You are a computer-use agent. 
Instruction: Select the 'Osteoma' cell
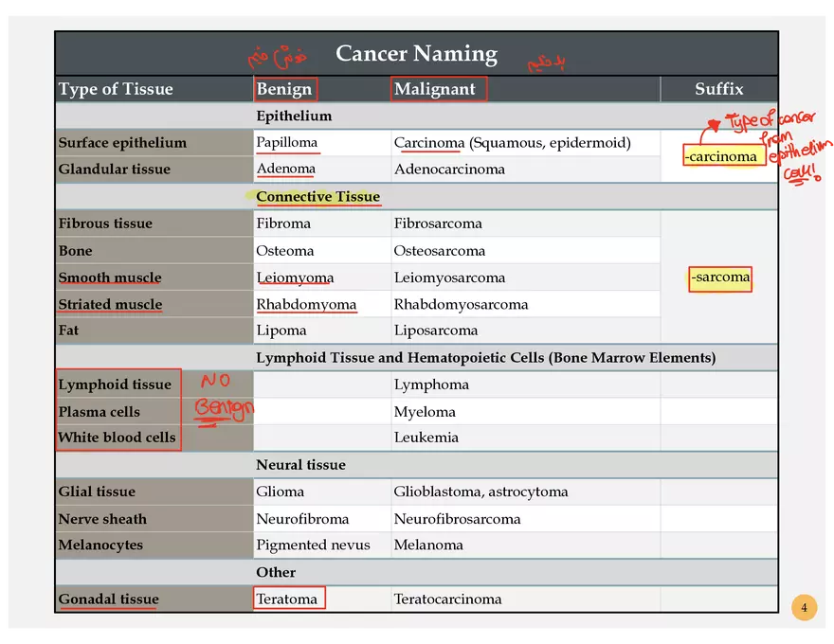point(284,251)
